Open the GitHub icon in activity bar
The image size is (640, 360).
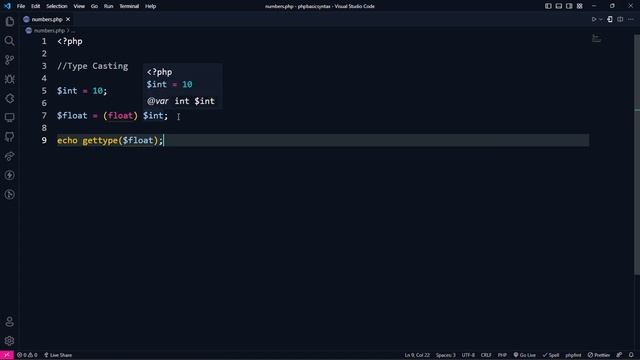pos(9,137)
